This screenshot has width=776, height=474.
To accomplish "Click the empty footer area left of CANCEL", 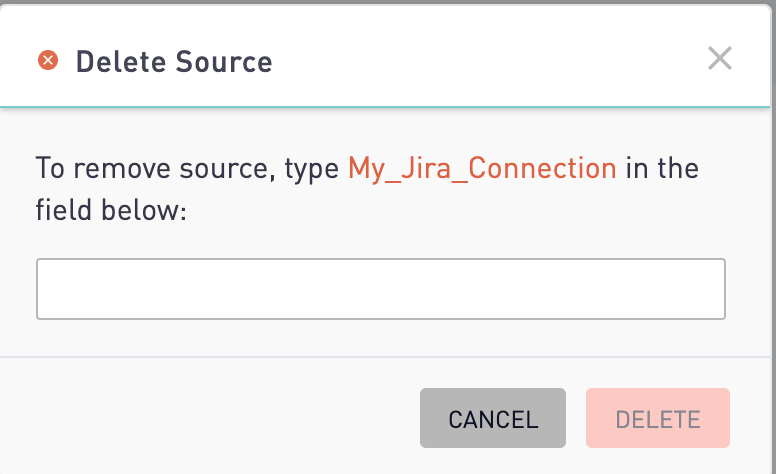I will click(208, 418).
